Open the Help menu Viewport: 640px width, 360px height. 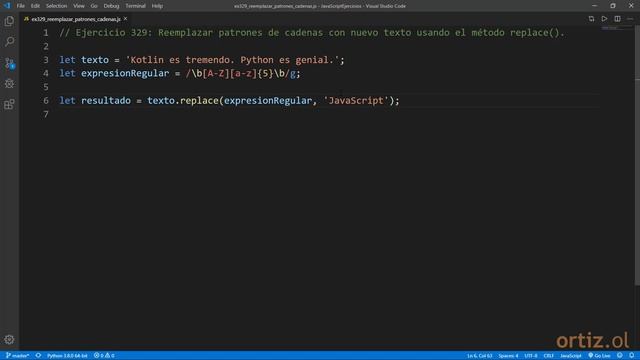157,6
